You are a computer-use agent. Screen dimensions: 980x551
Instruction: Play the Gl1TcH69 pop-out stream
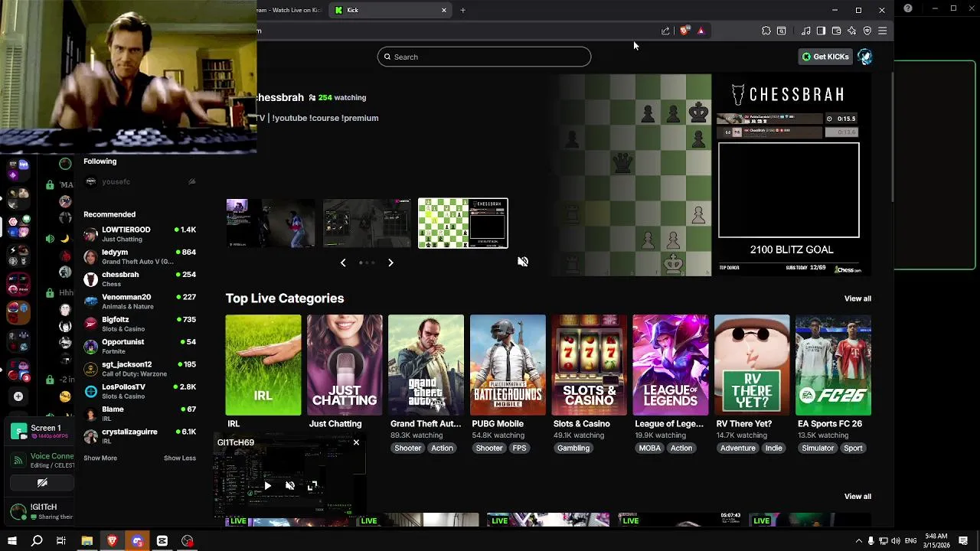pyautogui.click(x=267, y=486)
